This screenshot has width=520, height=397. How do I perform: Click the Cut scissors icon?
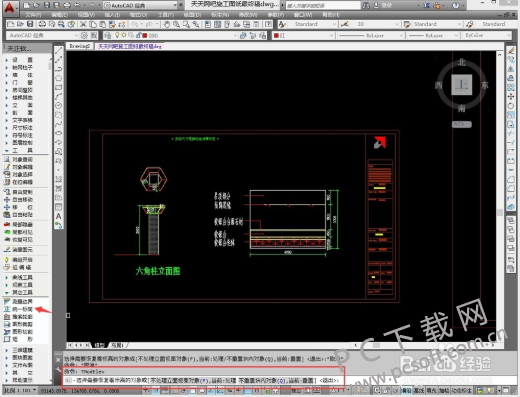[x=83, y=24]
